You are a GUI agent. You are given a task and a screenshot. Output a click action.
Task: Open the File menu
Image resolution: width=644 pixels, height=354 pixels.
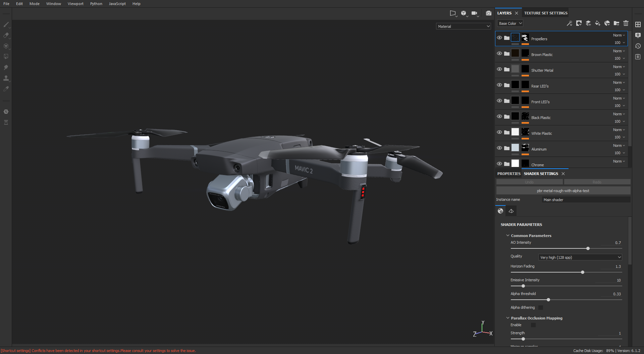[6, 4]
